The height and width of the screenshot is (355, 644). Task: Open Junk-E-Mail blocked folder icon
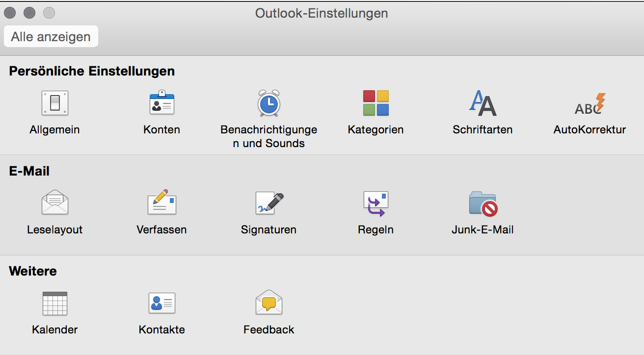tap(483, 203)
